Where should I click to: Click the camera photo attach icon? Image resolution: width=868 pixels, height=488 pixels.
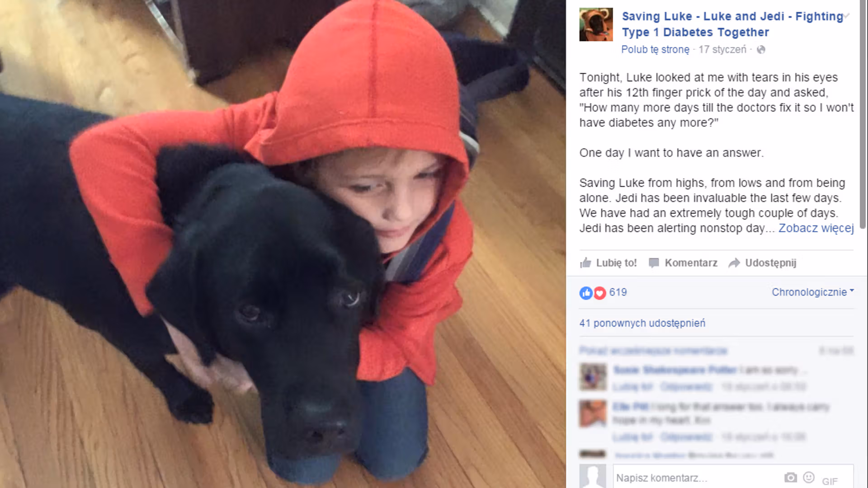tap(790, 478)
